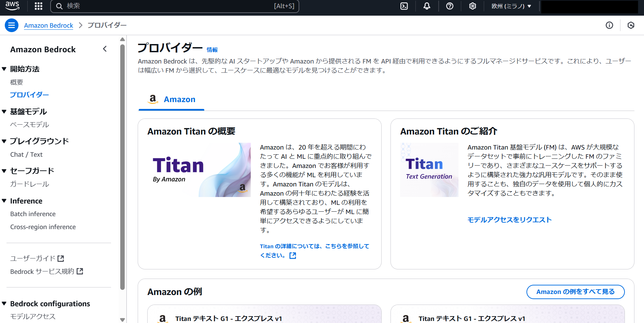
Task: Open プロバイダー in the sidebar
Action: point(29,95)
